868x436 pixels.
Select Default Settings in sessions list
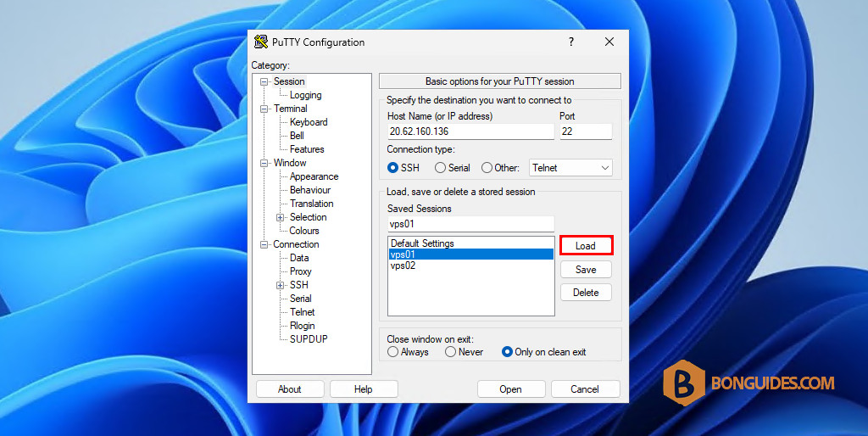pos(470,243)
